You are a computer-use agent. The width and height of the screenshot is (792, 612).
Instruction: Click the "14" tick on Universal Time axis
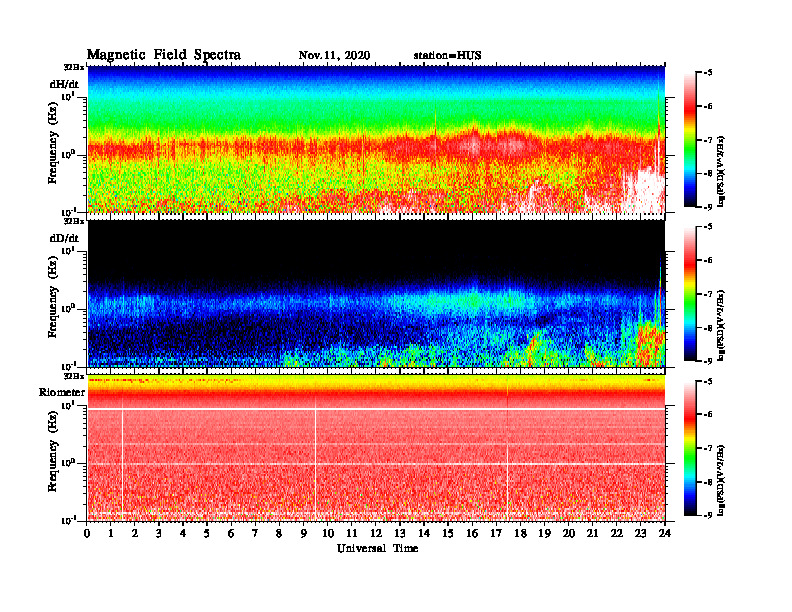coord(424,534)
